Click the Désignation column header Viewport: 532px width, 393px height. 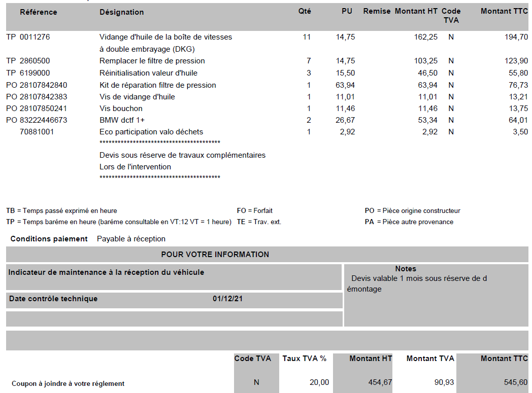121,12
